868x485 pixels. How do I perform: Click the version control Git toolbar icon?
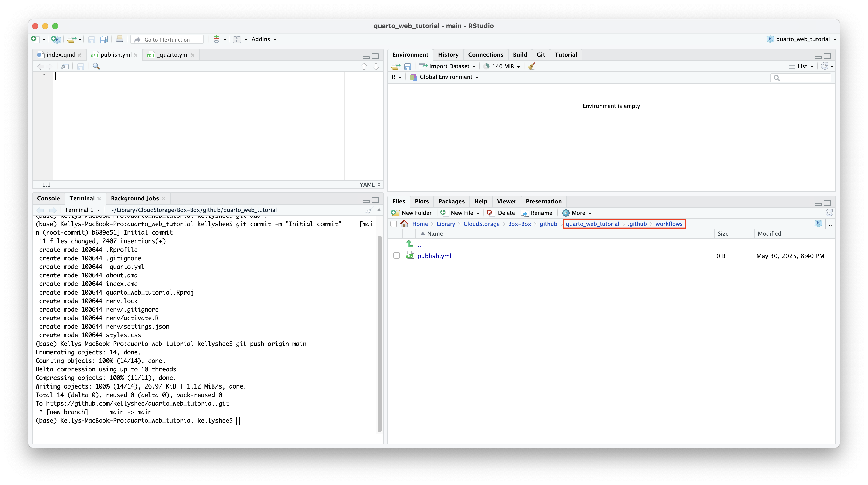pos(217,39)
